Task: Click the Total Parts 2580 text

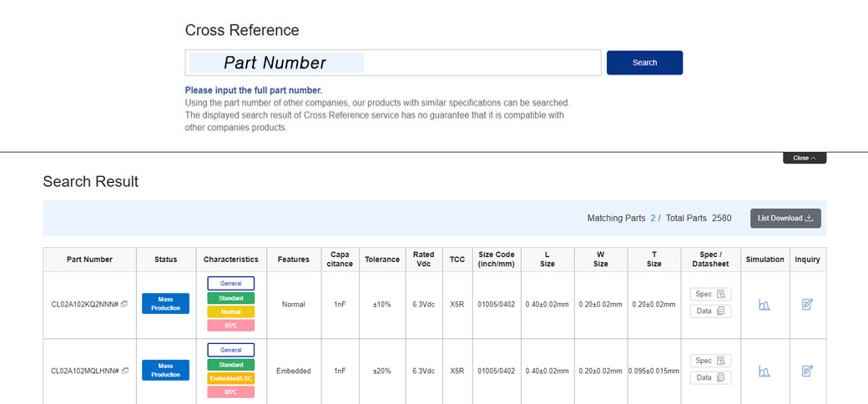Action: point(699,218)
